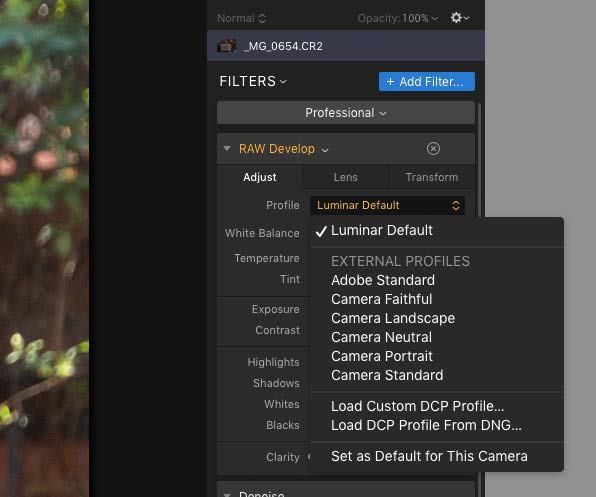The width and height of the screenshot is (596, 497).
Task: Collapse the RAW Develop filter triangle
Action: click(x=227, y=148)
